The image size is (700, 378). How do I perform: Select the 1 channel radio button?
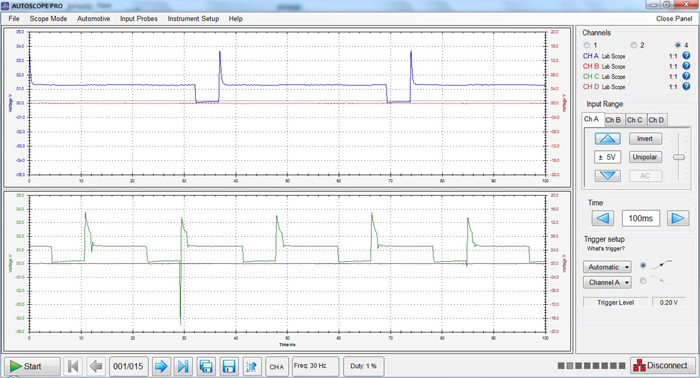587,45
